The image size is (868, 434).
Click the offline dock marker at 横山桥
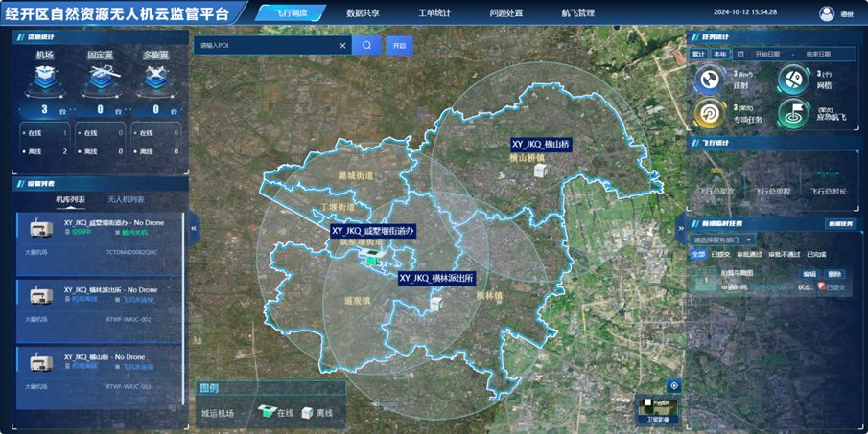coord(540,171)
